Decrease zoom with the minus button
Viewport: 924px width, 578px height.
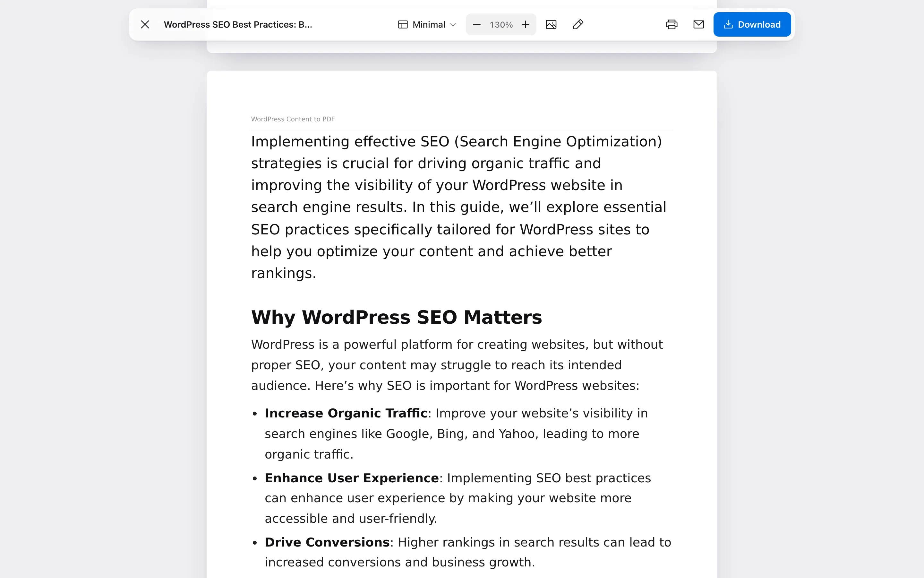[476, 24]
